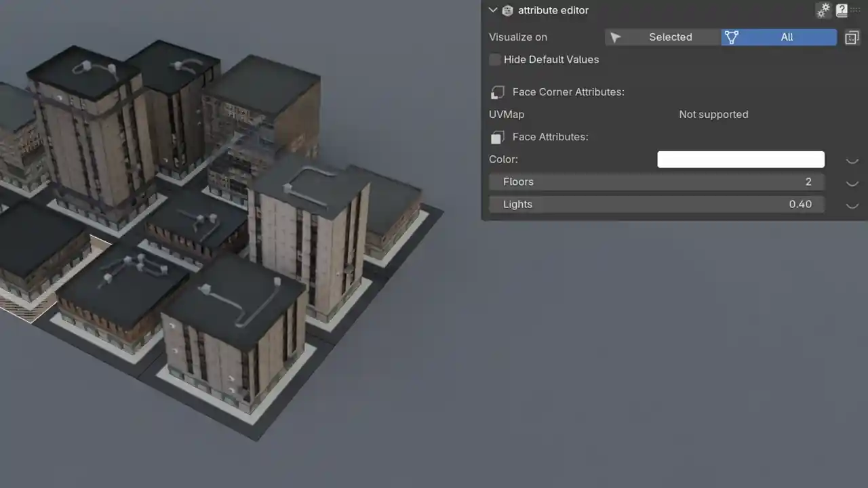This screenshot has height=488, width=868.
Task: Click the overlay icon right of All
Action: point(852,37)
